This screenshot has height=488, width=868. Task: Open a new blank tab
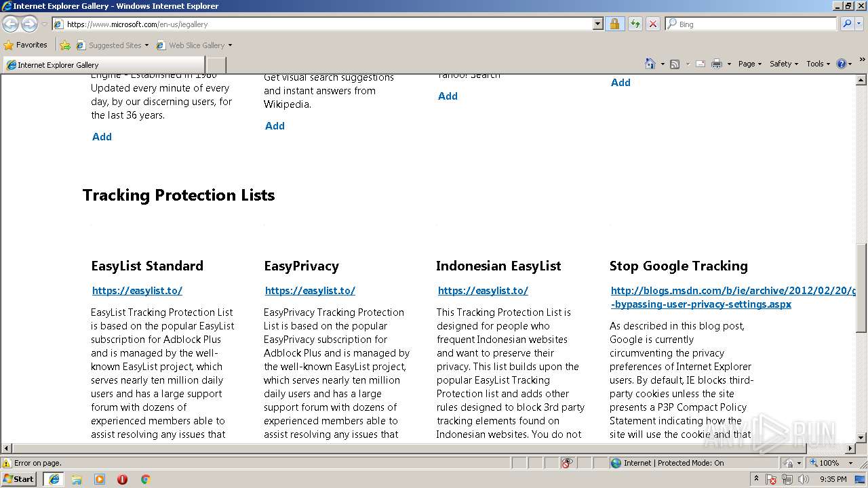[215, 65]
